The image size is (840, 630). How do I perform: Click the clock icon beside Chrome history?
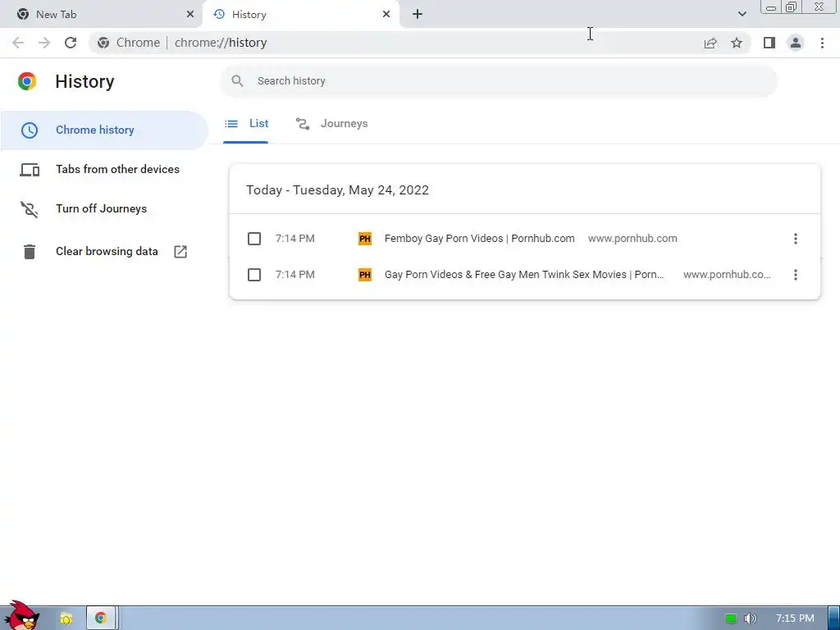click(30, 130)
